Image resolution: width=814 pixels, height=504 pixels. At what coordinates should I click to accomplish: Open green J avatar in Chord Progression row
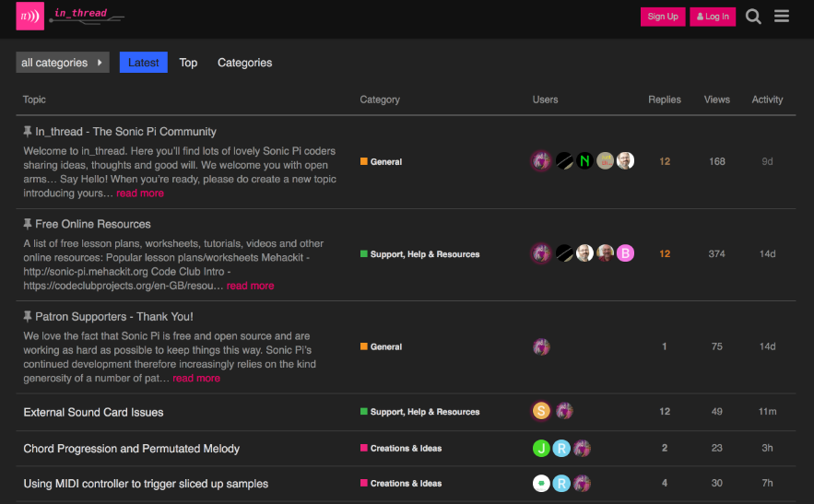pos(541,448)
